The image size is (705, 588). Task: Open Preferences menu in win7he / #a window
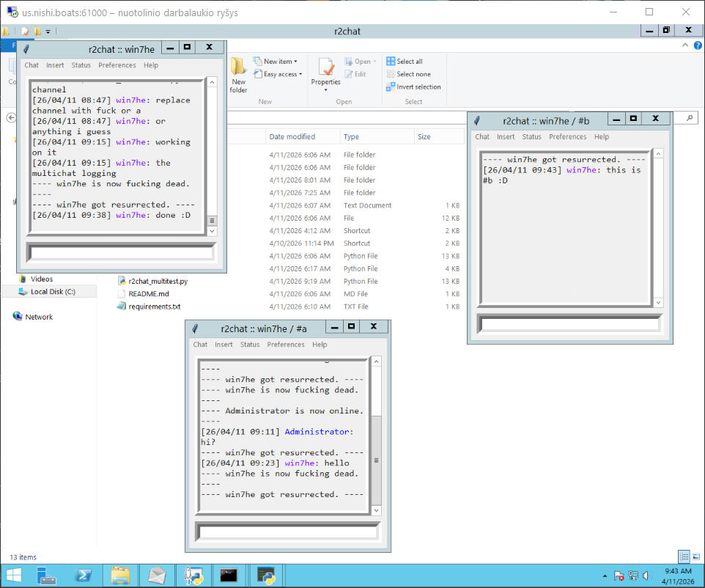(x=286, y=344)
